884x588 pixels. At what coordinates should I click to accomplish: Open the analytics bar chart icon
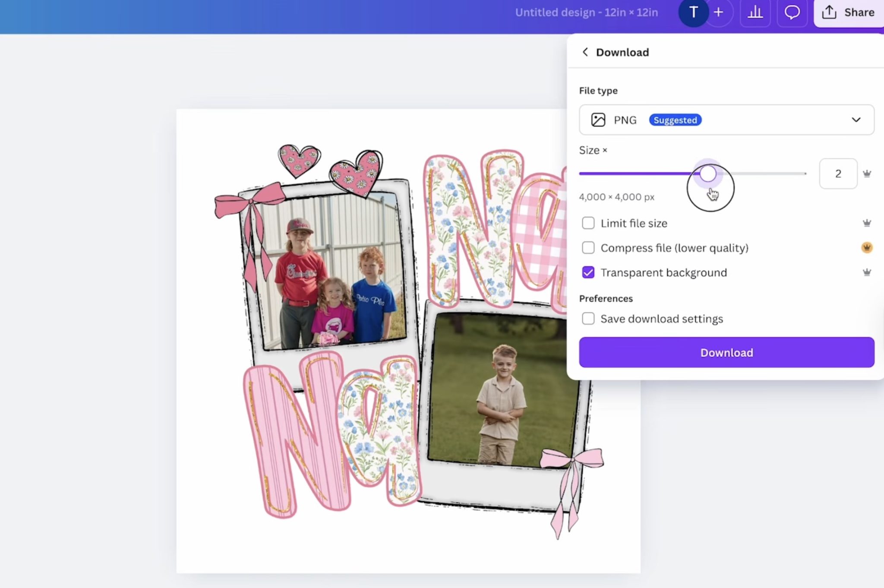[755, 13]
